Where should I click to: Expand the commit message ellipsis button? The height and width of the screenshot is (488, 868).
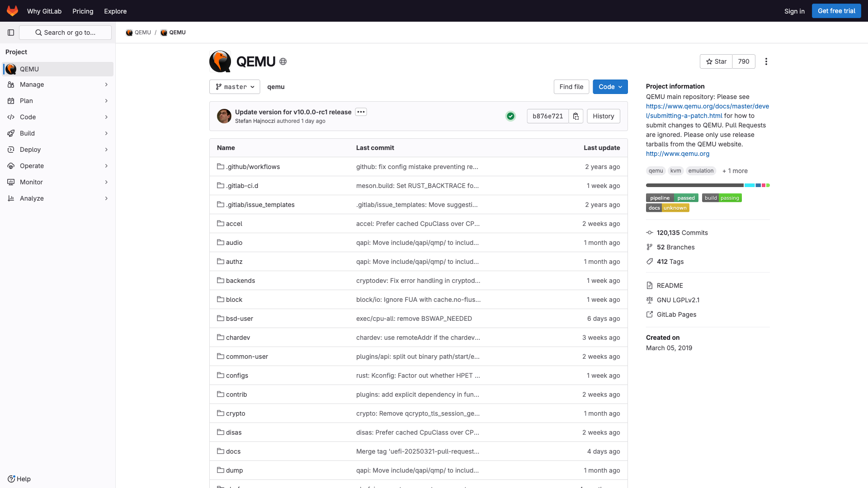click(x=361, y=112)
